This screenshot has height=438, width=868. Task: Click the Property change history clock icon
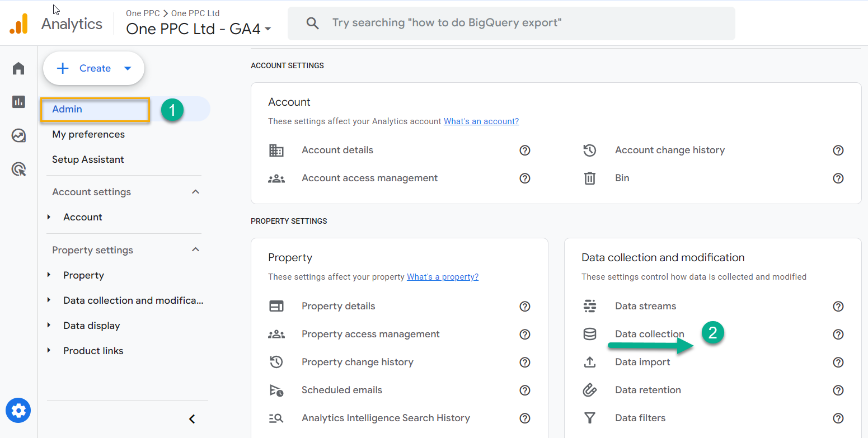[276, 362]
